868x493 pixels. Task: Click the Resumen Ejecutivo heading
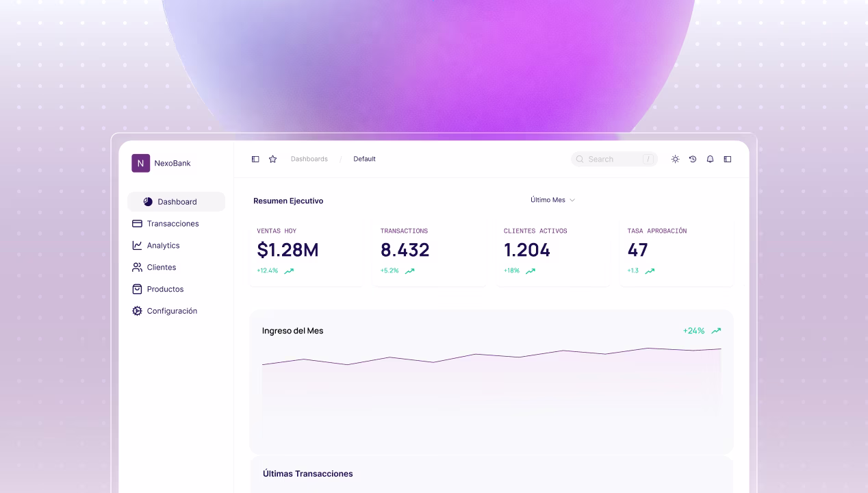(x=288, y=201)
